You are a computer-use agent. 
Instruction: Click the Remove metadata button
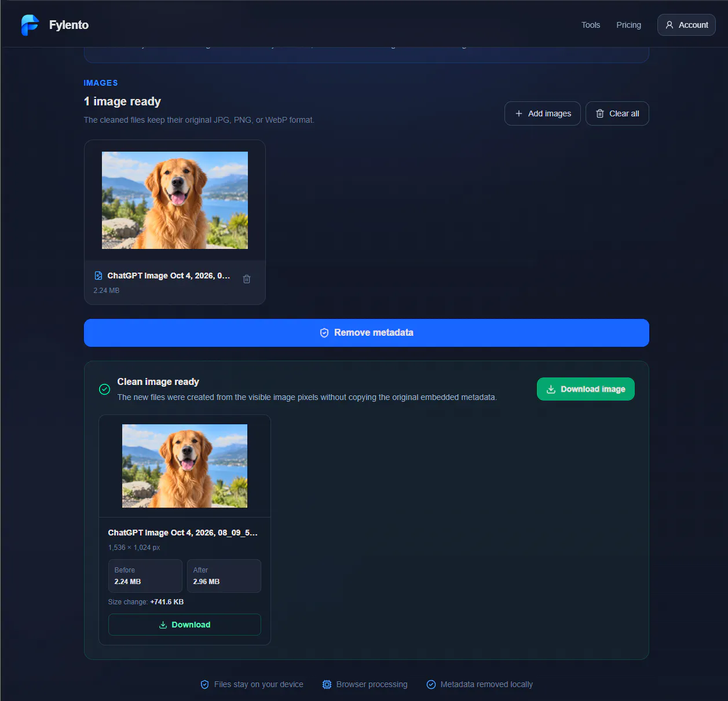pyautogui.click(x=367, y=333)
